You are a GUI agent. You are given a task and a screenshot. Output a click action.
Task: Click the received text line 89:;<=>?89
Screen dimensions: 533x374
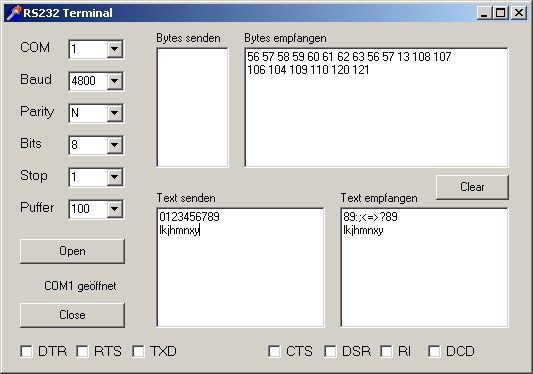(x=370, y=217)
